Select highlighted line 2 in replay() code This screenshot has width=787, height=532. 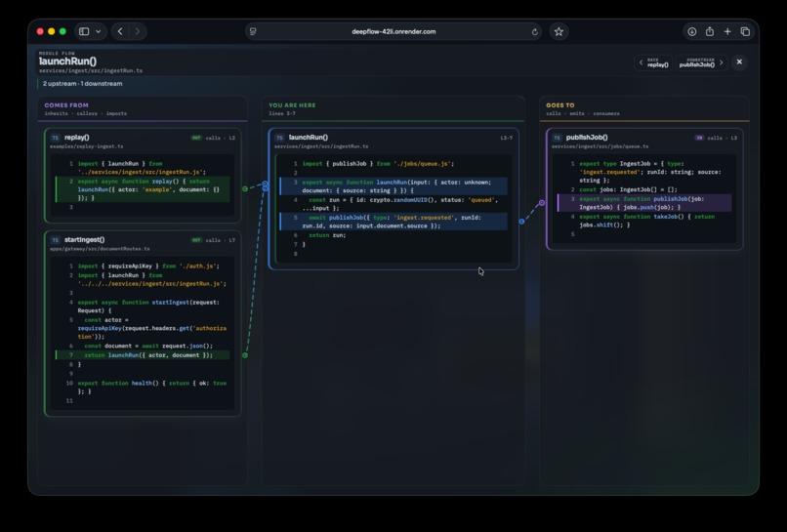[x=143, y=189]
